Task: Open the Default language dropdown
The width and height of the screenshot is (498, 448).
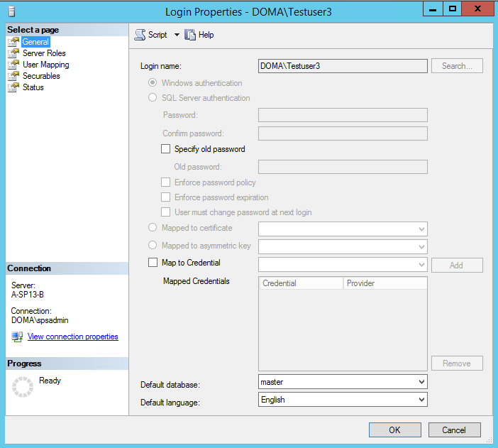Action: (x=421, y=400)
